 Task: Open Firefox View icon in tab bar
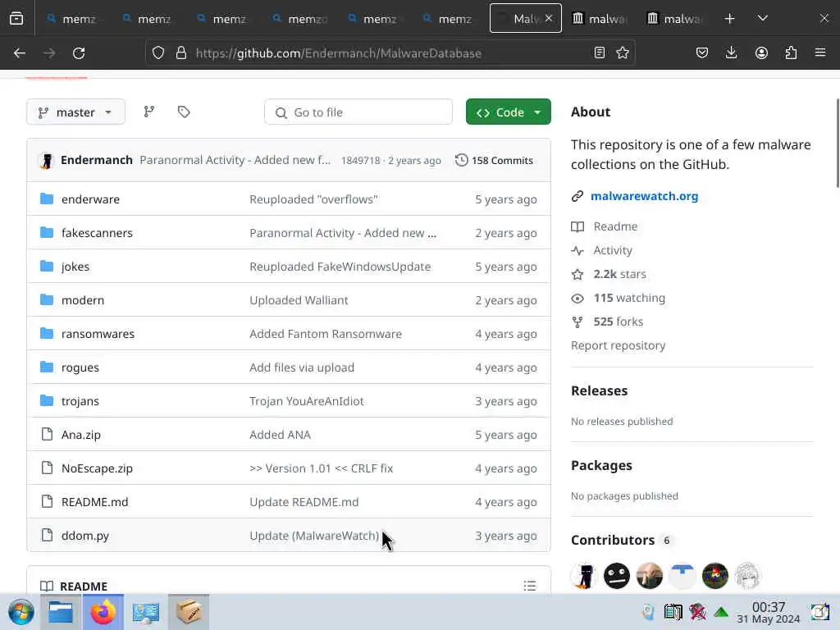click(16, 19)
